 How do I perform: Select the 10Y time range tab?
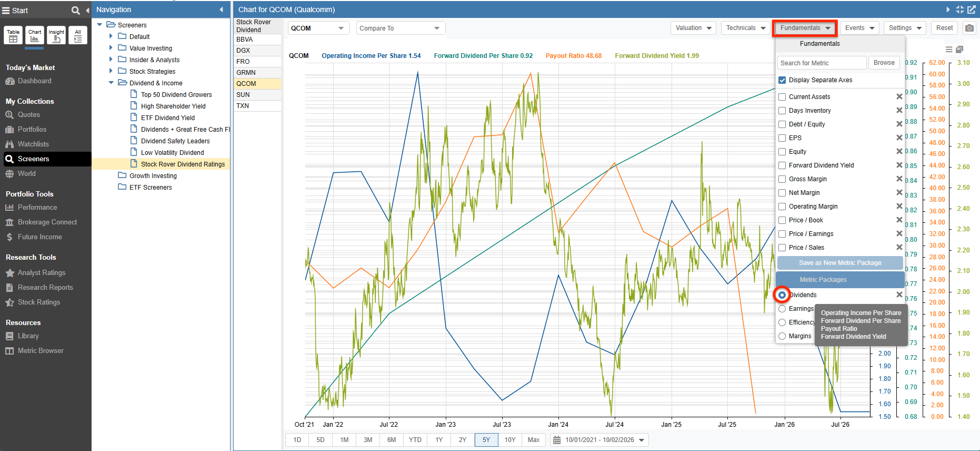point(510,440)
